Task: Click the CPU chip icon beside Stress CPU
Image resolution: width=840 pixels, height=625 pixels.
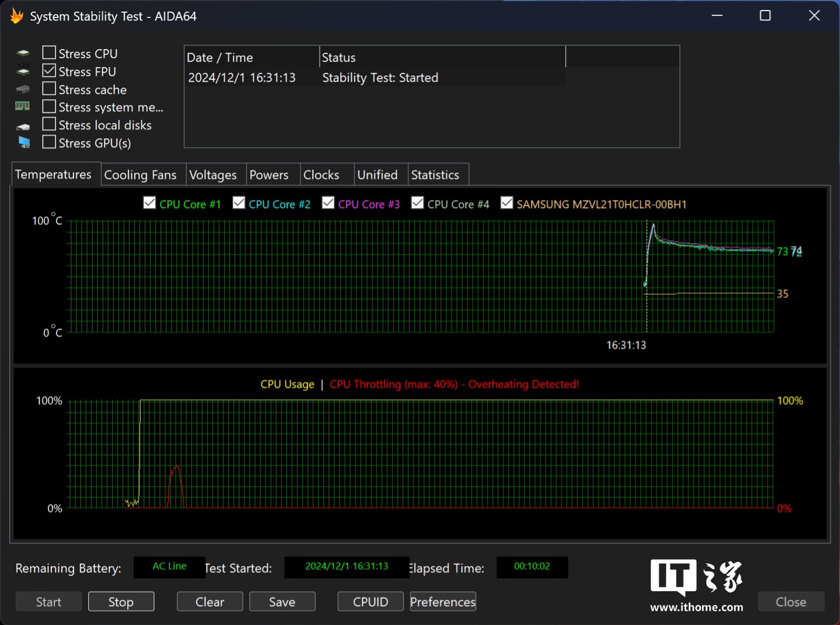Action: pos(23,54)
